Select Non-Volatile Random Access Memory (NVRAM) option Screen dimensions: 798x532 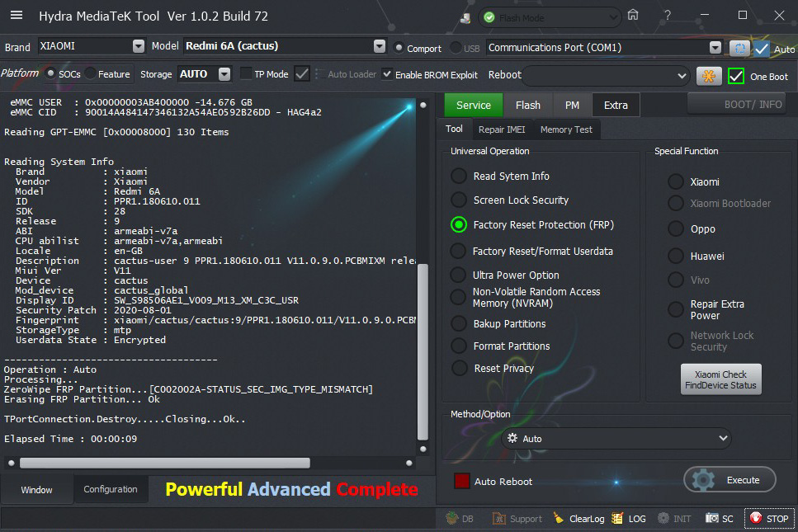click(458, 297)
